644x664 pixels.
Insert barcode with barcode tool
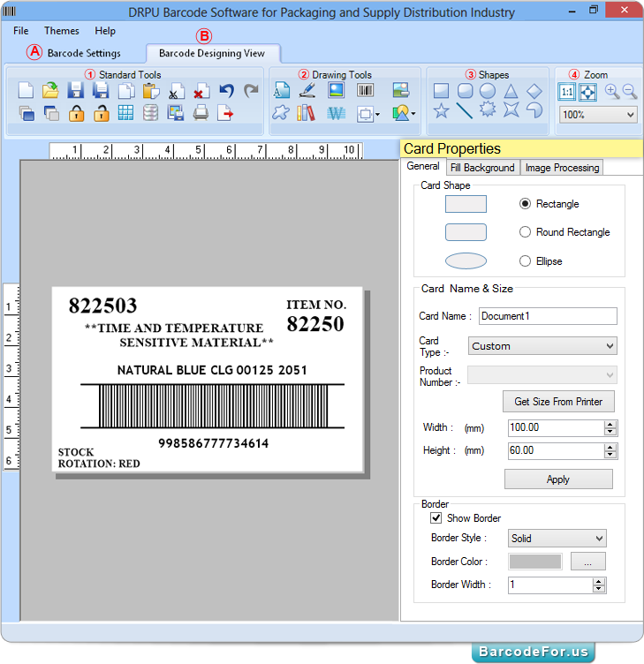pyautogui.click(x=365, y=90)
